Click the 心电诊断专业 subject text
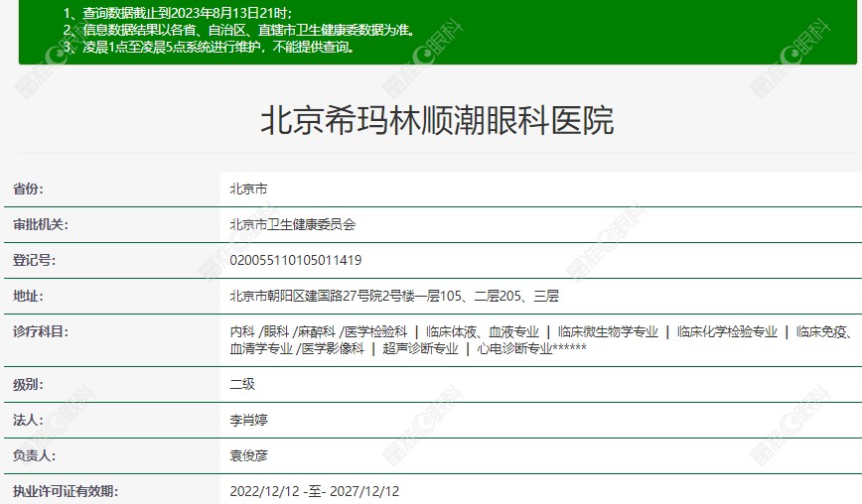 514,348
